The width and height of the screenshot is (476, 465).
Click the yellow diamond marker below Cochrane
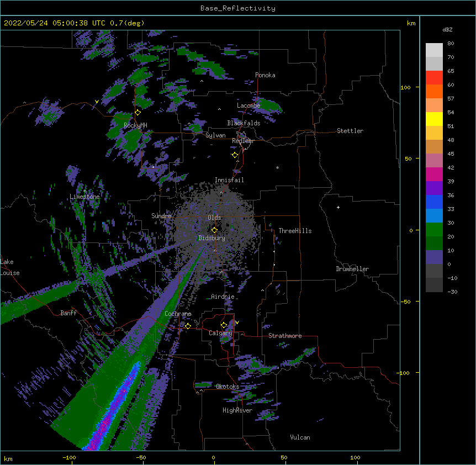coord(188,326)
